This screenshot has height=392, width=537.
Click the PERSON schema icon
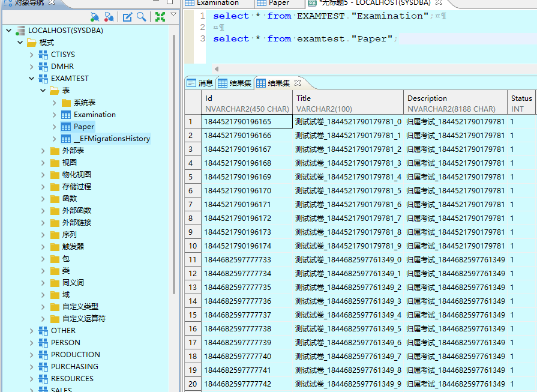pos(43,343)
